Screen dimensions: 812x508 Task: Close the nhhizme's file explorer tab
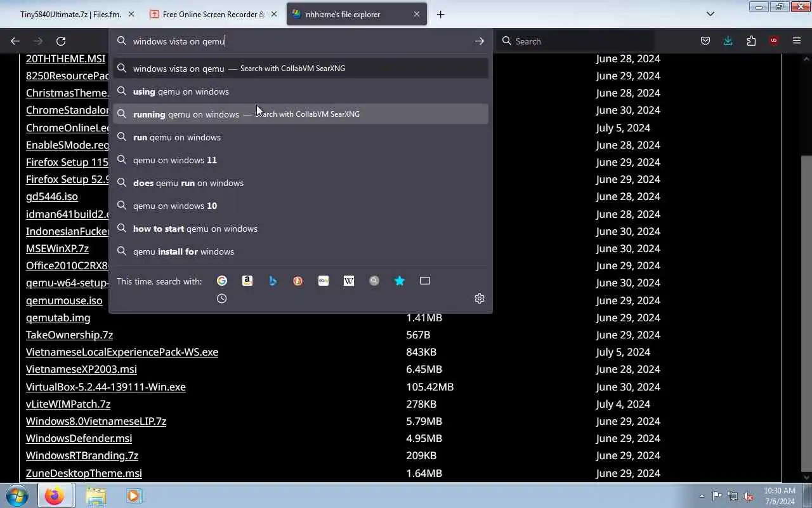click(417, 14)
